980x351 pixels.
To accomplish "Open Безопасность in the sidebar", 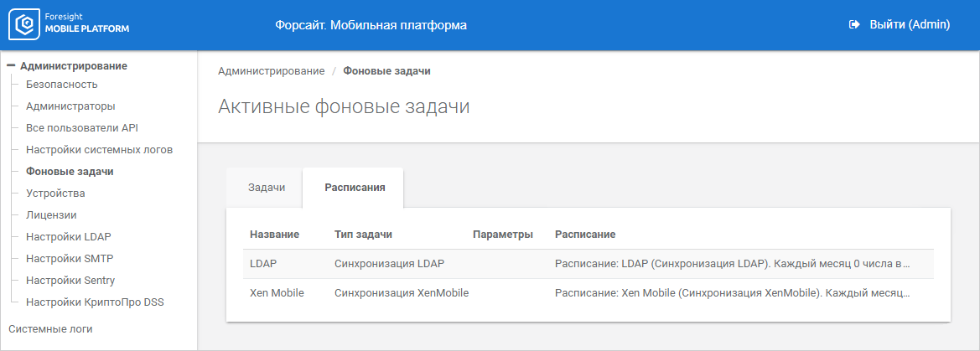I will [x=62, y=85].
